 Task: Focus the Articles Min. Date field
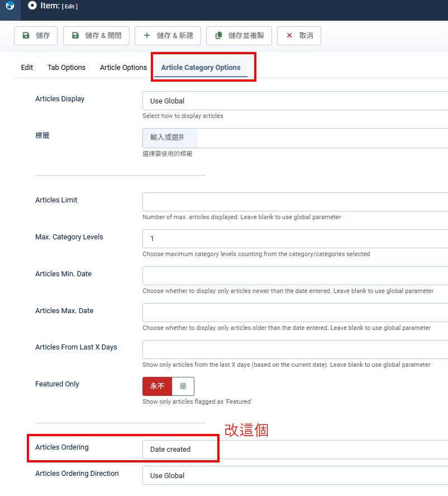point(295,276)
